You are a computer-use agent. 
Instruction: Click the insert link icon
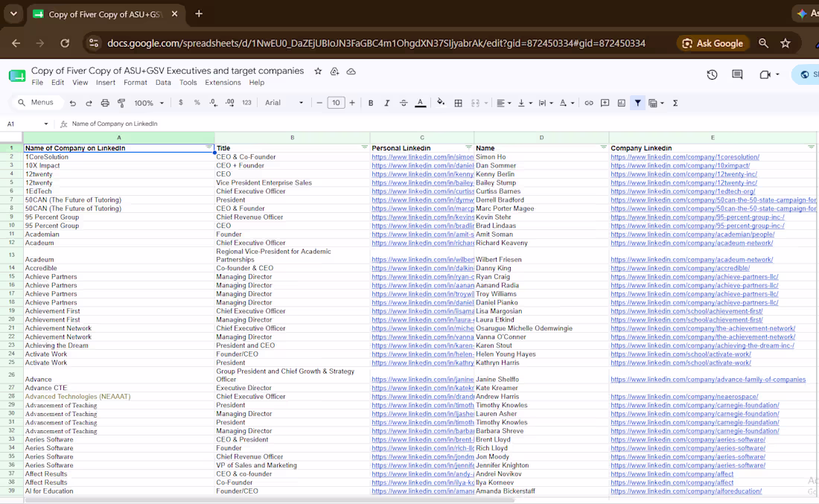point(589,103)
